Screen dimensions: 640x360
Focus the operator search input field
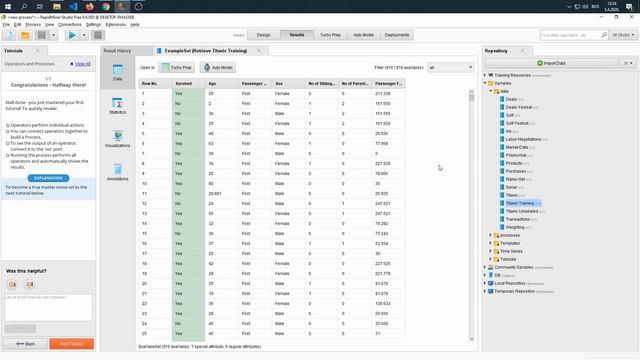tap(570, 35)
